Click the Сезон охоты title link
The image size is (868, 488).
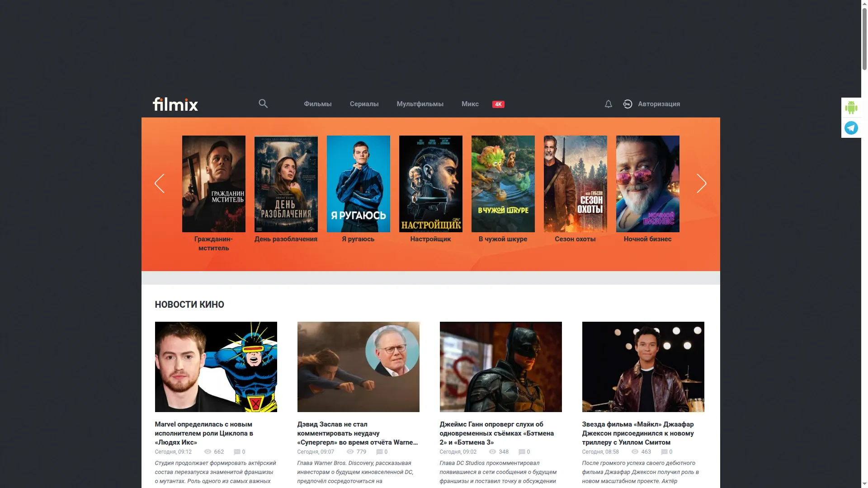point(576,239)
